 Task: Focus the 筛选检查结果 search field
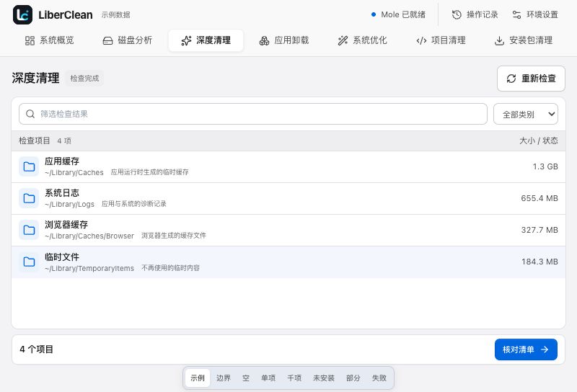253,114
